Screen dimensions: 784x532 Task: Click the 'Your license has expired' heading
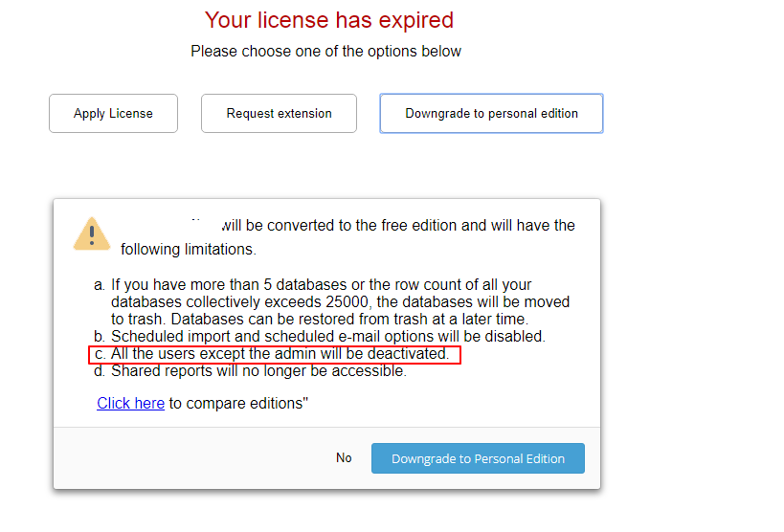pyautogui.click(x=329, y=20)
